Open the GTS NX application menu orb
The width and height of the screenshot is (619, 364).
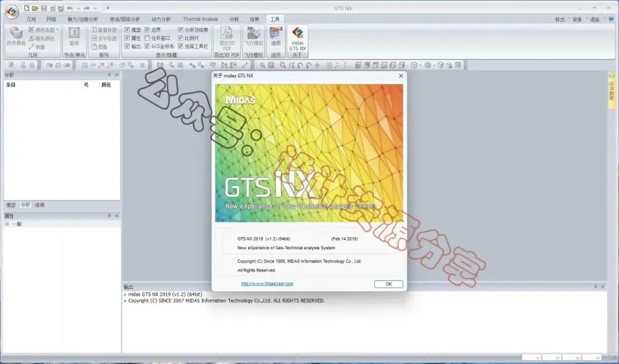click(12, 11)
